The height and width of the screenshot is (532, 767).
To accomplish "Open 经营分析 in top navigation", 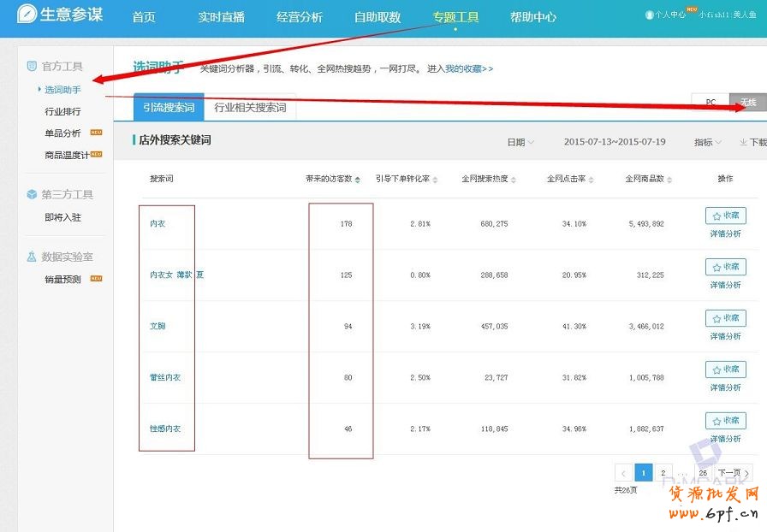I will [x=299, y=17].
